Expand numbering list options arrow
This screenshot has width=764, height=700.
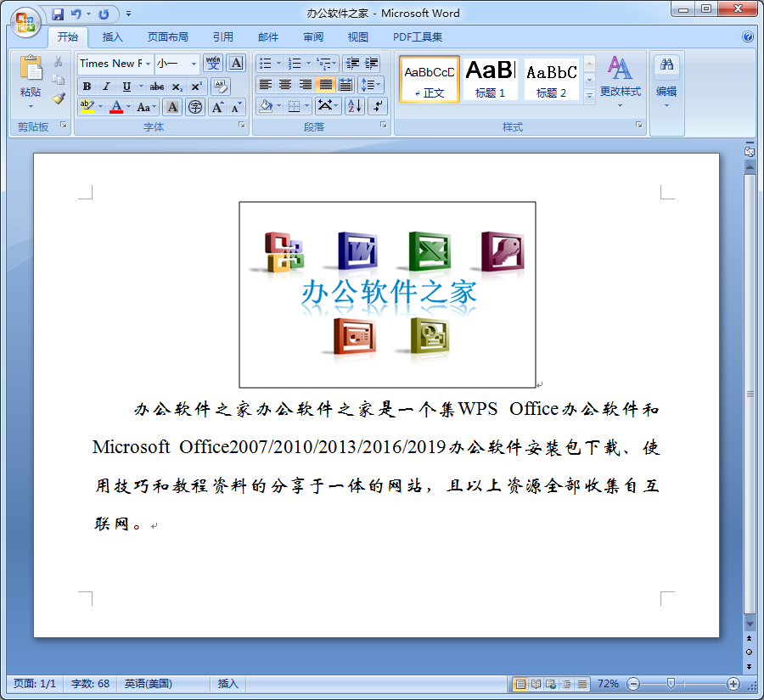tap(308, 64)
